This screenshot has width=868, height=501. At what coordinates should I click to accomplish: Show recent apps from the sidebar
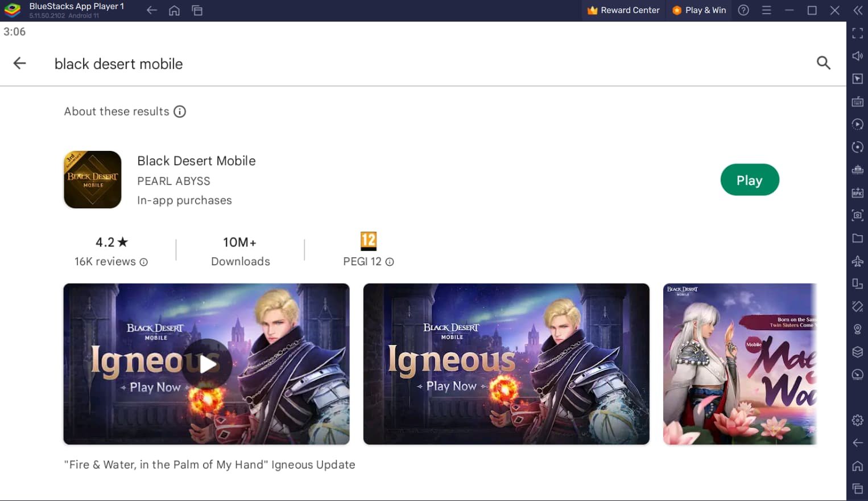tap(857, 488)
